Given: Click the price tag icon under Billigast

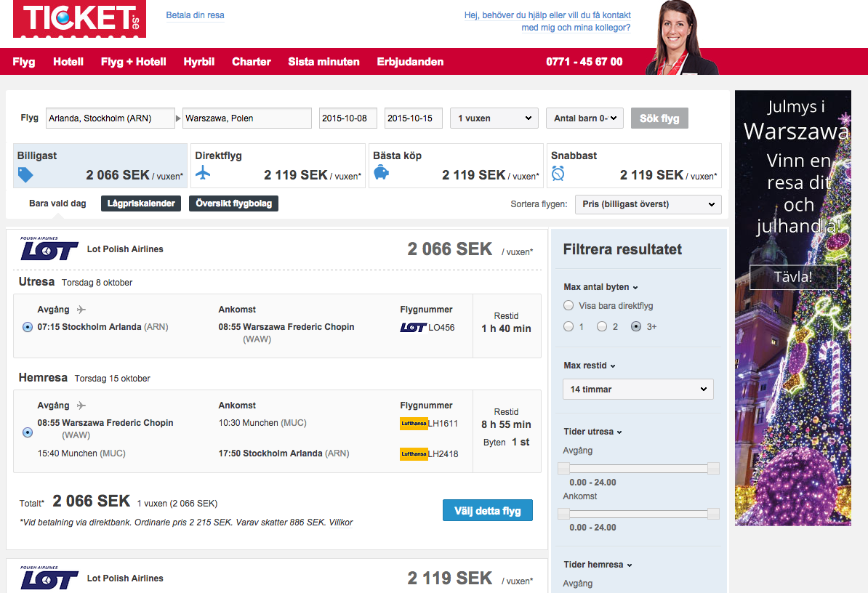Looking at the screenshot, I should 25,175.
